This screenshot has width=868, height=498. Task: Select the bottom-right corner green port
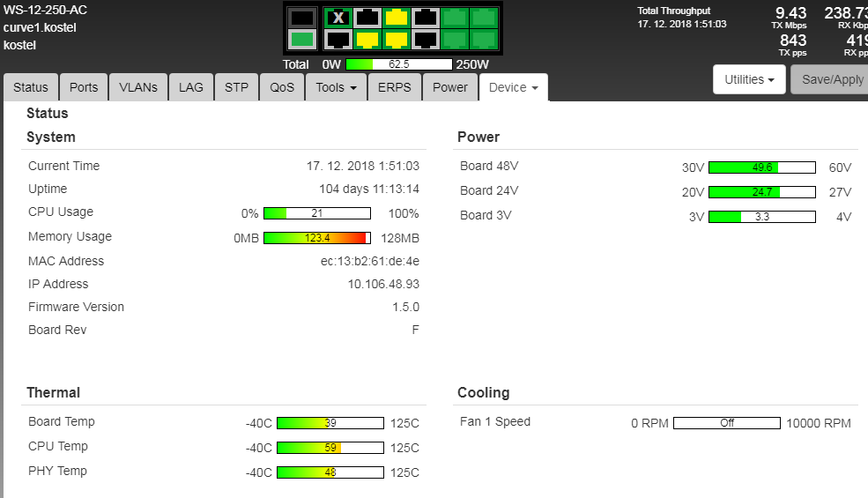coord(484,40)
